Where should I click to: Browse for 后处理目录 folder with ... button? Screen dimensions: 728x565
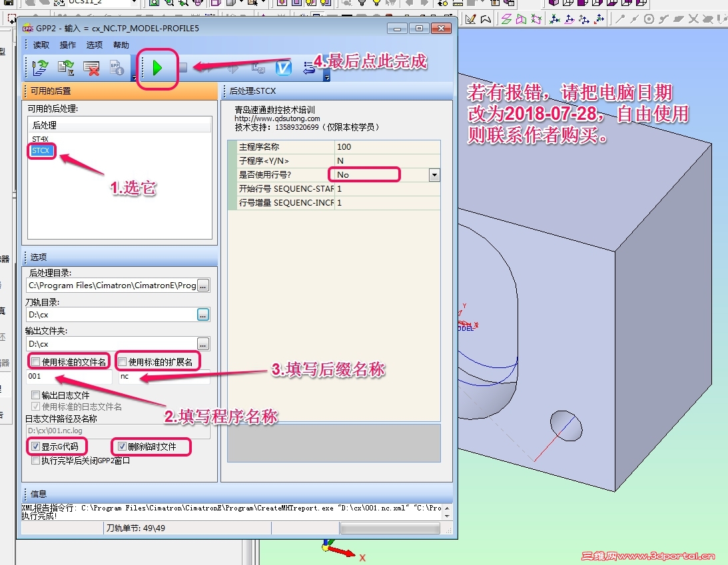point(203,285)
